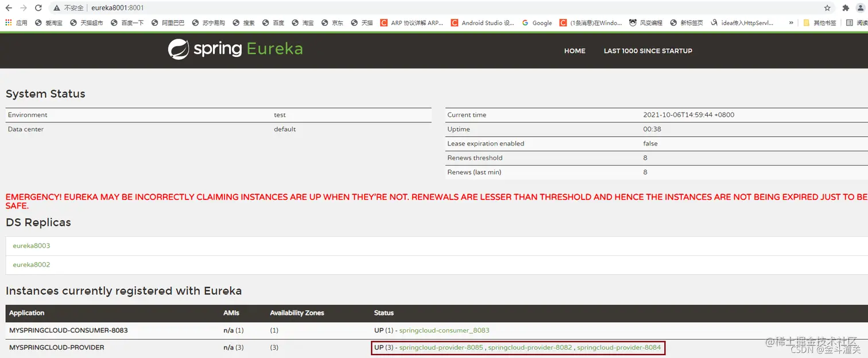Open the 搜索 bookmark
The width and height of the screenshot is (868, 358).
[244, 23]
